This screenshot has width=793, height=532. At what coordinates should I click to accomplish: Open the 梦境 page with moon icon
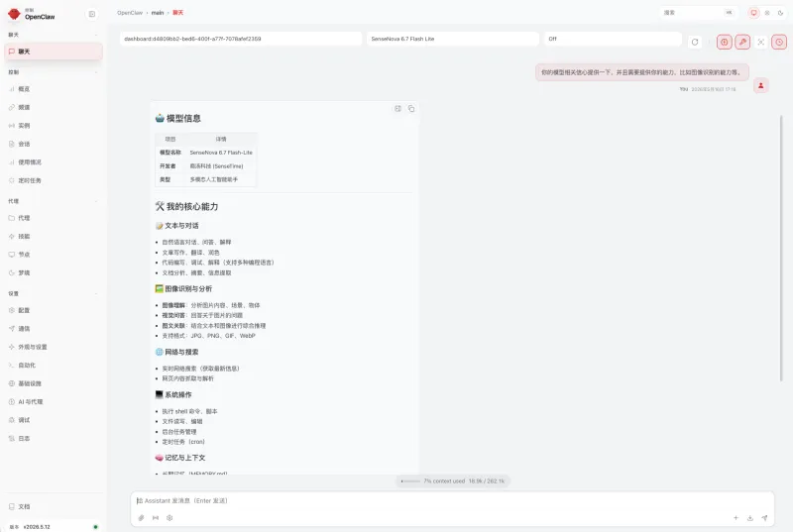pos(54,272)
